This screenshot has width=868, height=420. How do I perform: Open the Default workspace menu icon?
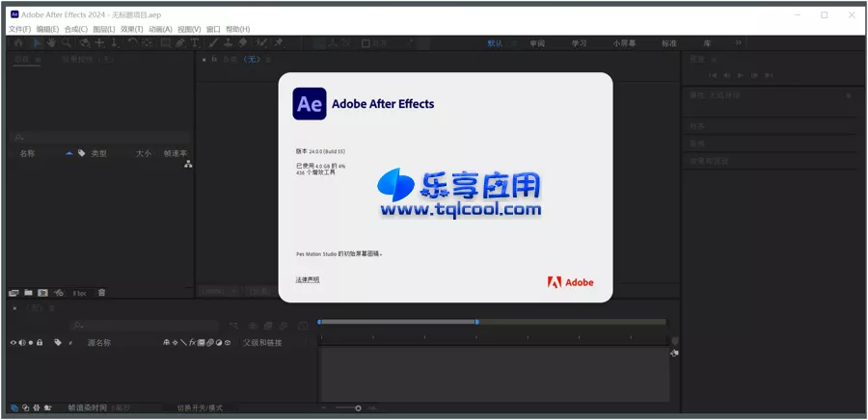click(514, 43)
